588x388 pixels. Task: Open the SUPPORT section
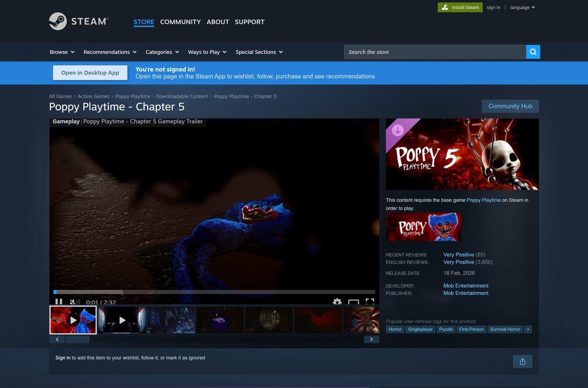[249, 22]
